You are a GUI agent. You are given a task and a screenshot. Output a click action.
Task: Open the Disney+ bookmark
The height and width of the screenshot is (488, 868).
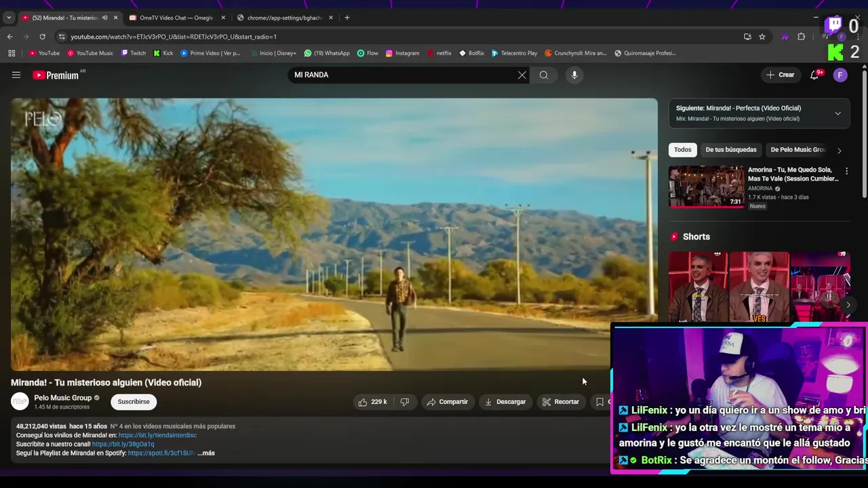point(273,53)
